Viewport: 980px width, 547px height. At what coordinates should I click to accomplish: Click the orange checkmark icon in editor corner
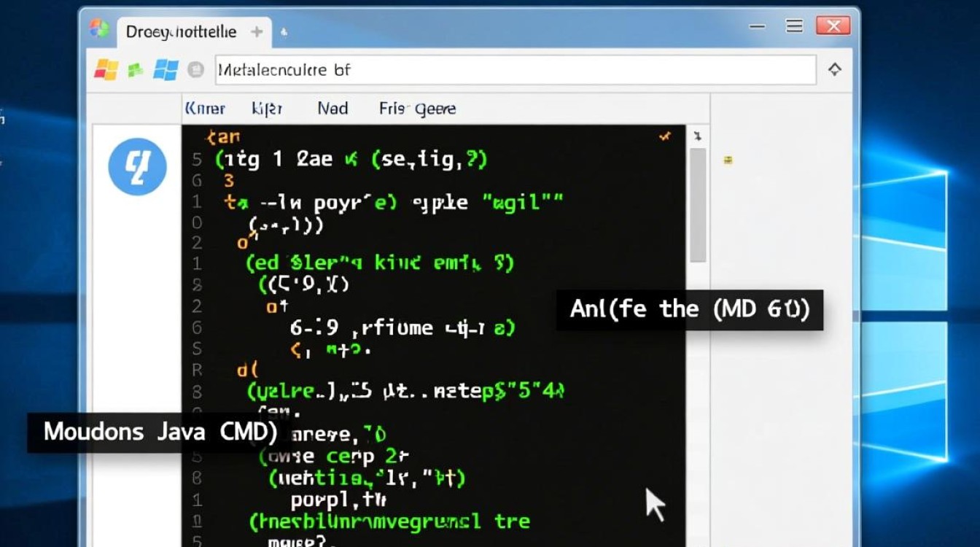[664, 136]
